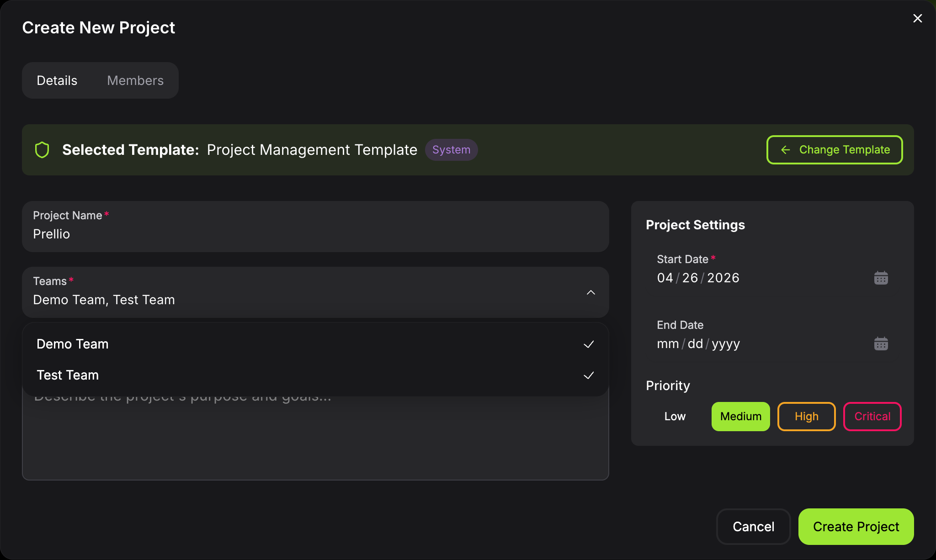Set priority to Critical
Viewport: 936px width, 560px height.
(872, 416)
